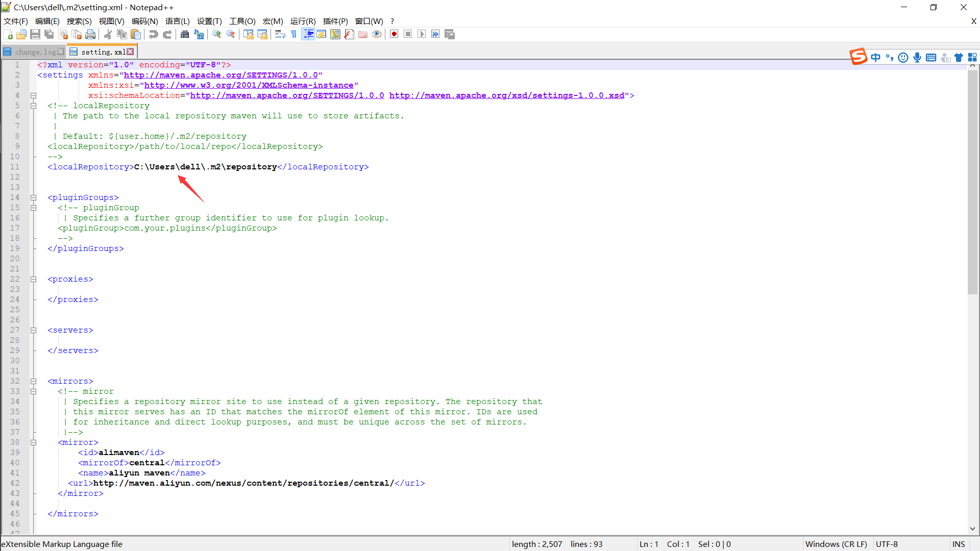Toggle word wrap toolbar button
980x551 pixels.
[280, 34]
